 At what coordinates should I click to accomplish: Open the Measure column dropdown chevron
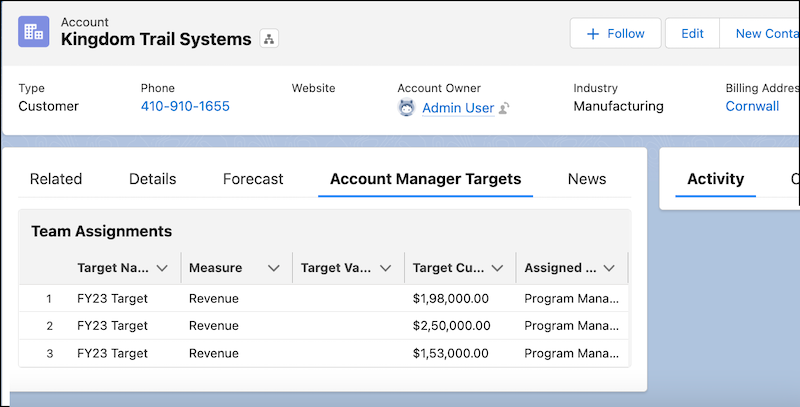pyautogui.click(x=274, y=268)
